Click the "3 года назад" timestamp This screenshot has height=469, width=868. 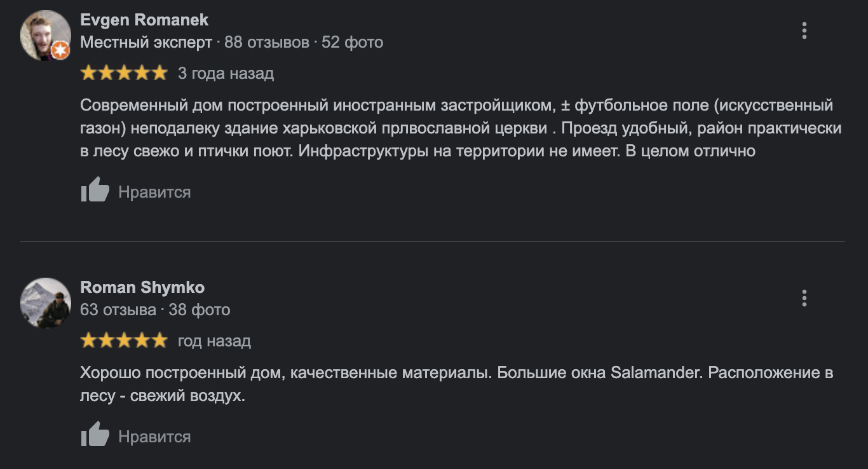click(226, 73)
